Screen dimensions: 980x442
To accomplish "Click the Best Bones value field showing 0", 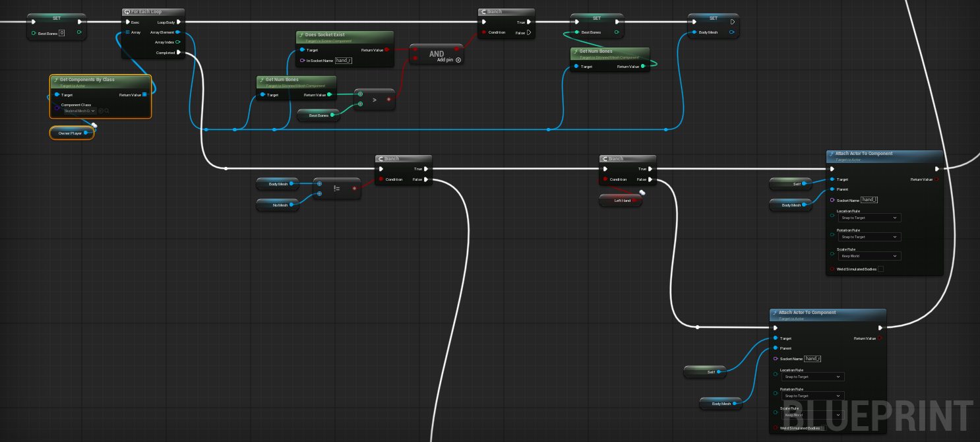I will [x=62, y=32].
